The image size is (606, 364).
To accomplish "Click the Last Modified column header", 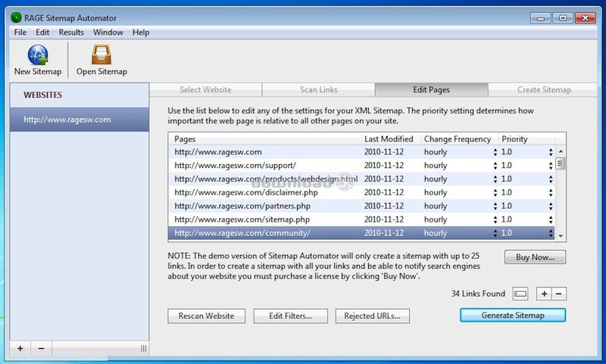I will (x=391, y=139).
